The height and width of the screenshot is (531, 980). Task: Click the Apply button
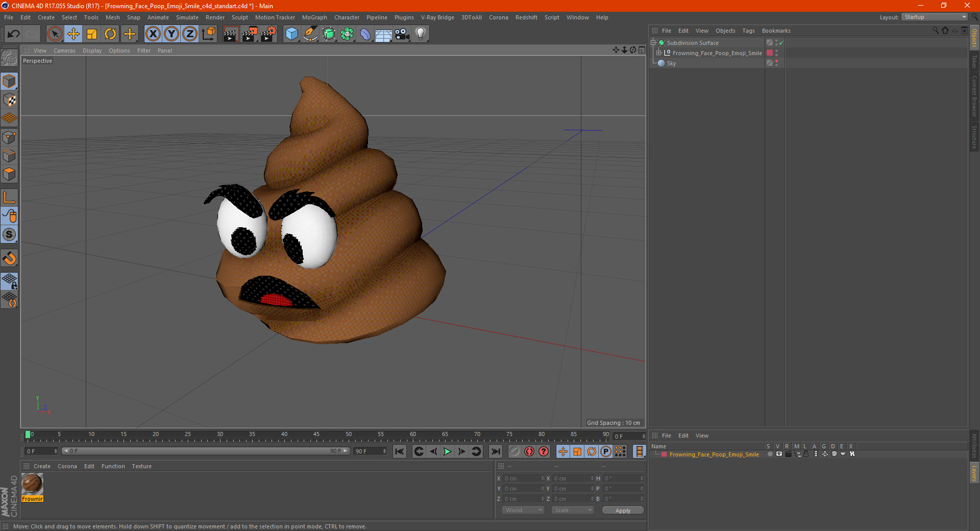(x=623, y=511)
